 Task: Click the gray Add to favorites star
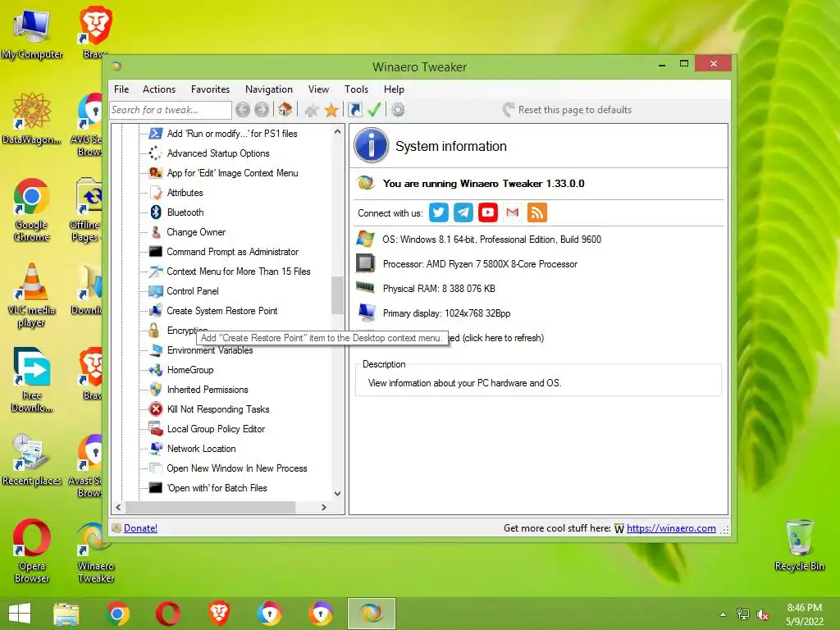pyautogui.click(x=312, y=111)
